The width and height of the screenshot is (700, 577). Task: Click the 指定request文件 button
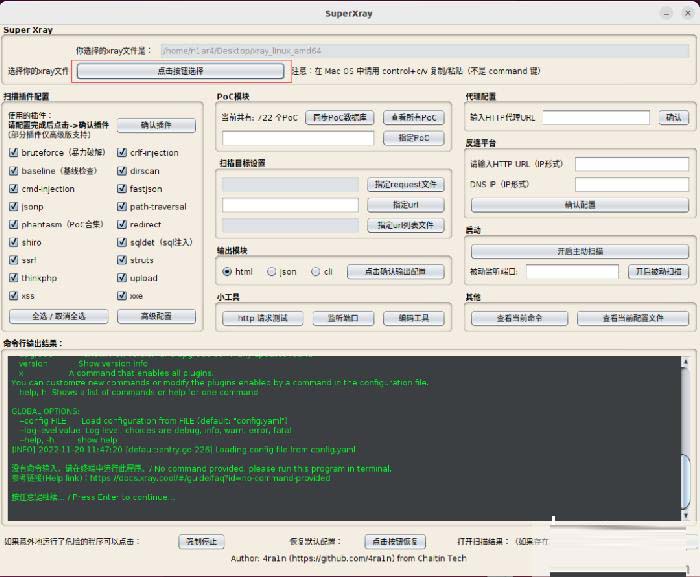406,184
